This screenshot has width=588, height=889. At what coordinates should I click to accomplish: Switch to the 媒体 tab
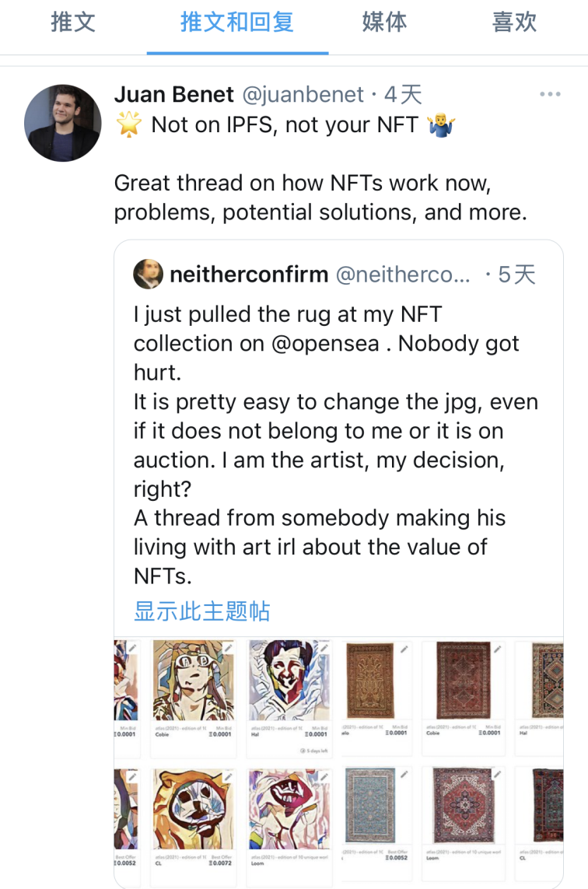[383, 23]
